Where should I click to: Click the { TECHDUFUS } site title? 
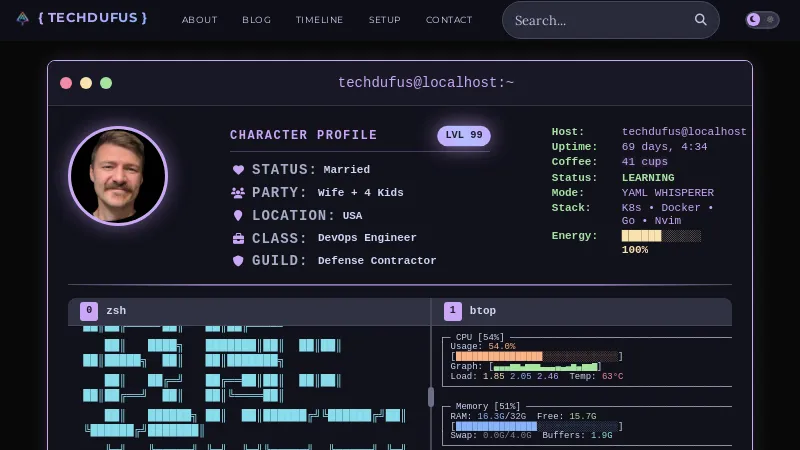coord(92,19)
